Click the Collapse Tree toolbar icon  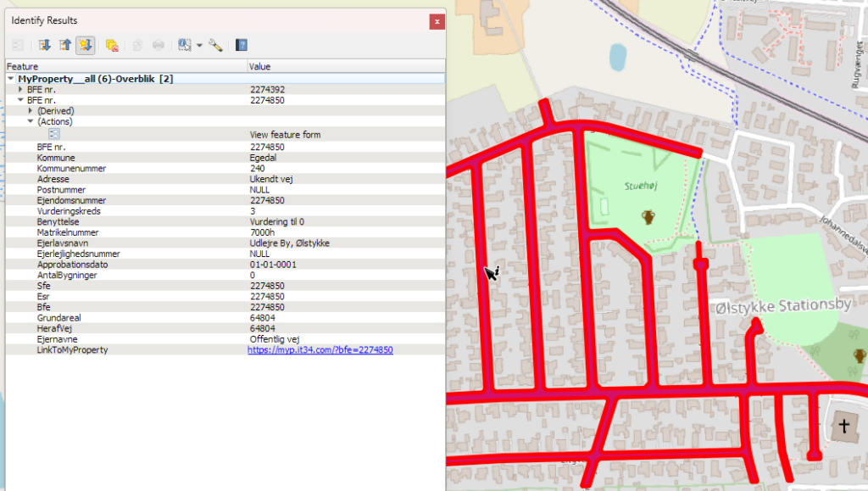click(x=64, y=45)
